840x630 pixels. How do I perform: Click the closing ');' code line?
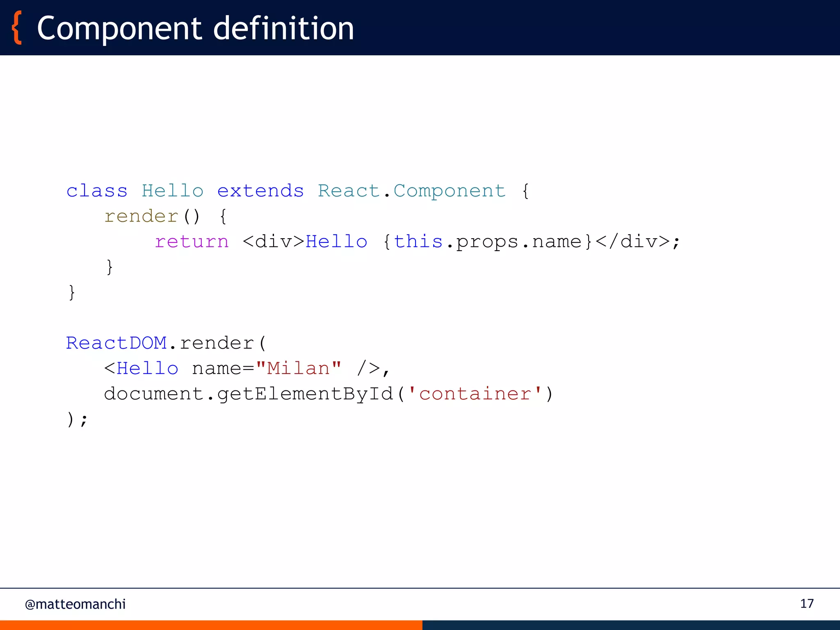(77, 420)
